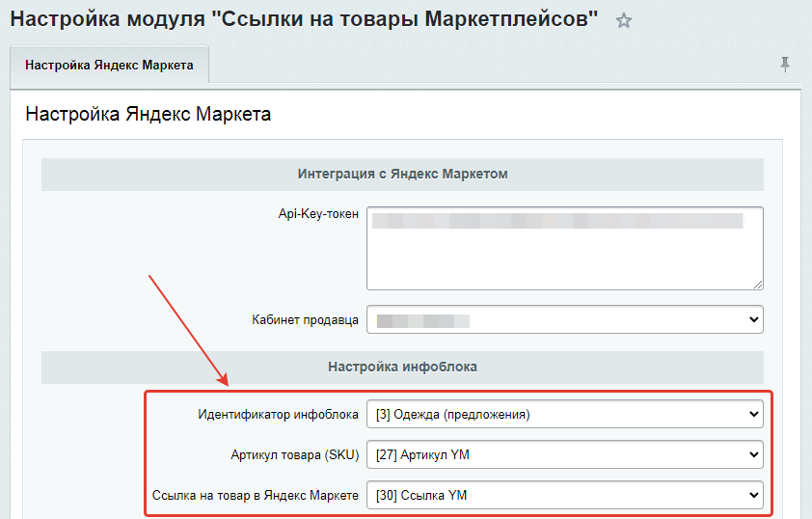This screenshot has height=519, width=812.
Task: Click the Api-Key-токен label
Action: pyautogui.click(x=318, y=214)
